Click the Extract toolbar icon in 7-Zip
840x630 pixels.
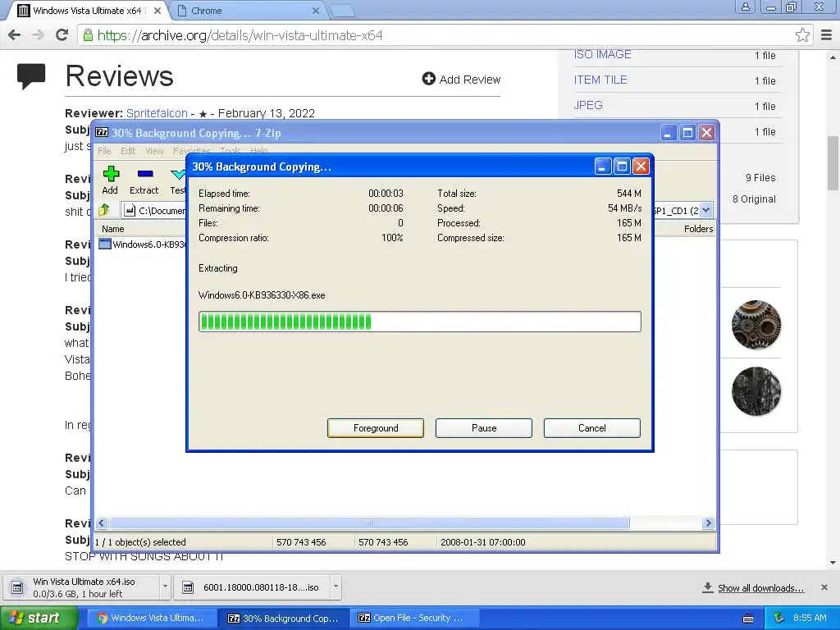click(144, 174)
